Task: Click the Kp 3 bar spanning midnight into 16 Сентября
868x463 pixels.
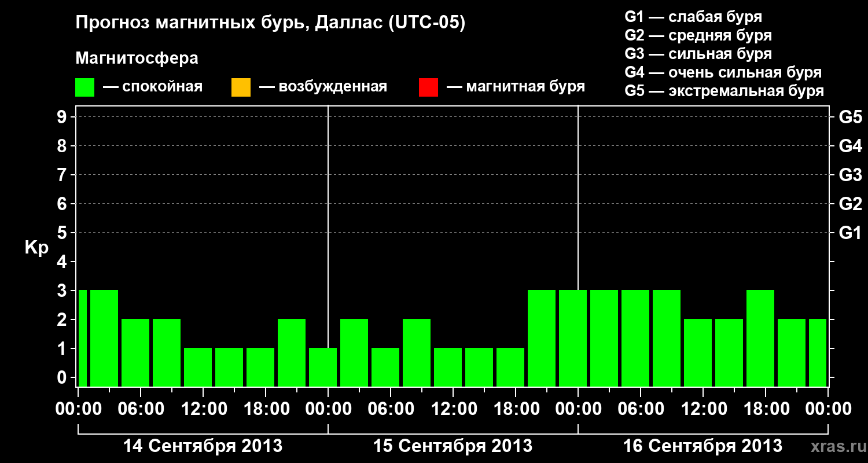Action: 573,338
